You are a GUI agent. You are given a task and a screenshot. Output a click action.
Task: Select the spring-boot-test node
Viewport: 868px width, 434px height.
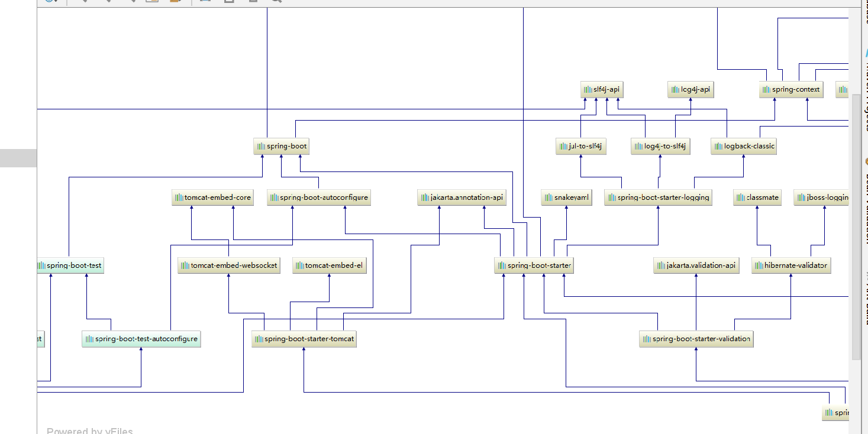pos(70,265)
